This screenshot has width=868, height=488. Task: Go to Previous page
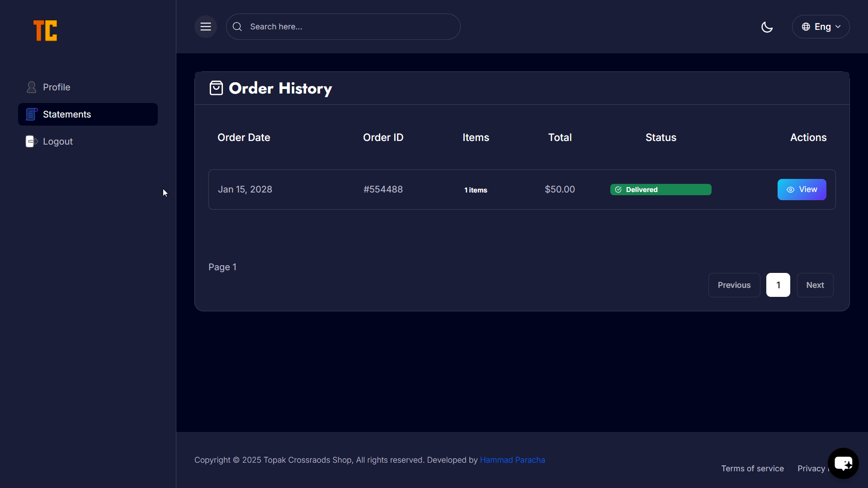[734, 285]
